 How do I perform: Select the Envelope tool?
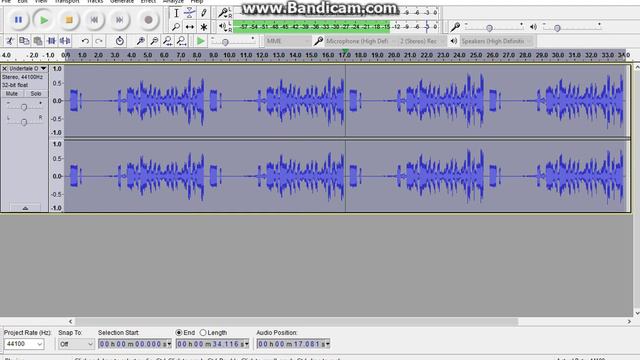click(x=190, y=13)
